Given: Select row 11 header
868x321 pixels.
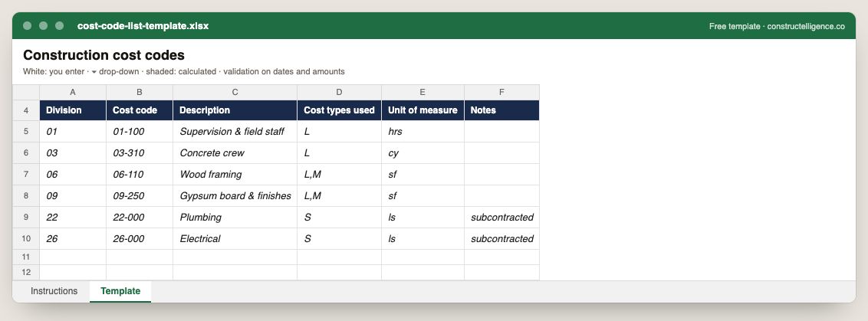Looking at the screenshot, I should tap(26, 257).
